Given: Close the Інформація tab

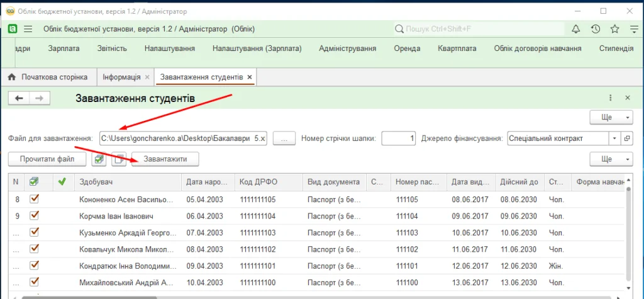Looking at the screenshot, I should 147,77.
